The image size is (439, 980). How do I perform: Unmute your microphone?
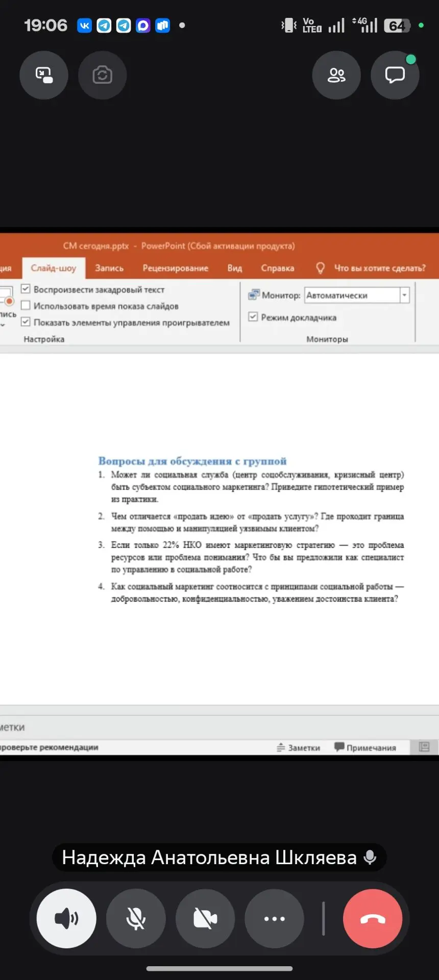coord(136,918)
